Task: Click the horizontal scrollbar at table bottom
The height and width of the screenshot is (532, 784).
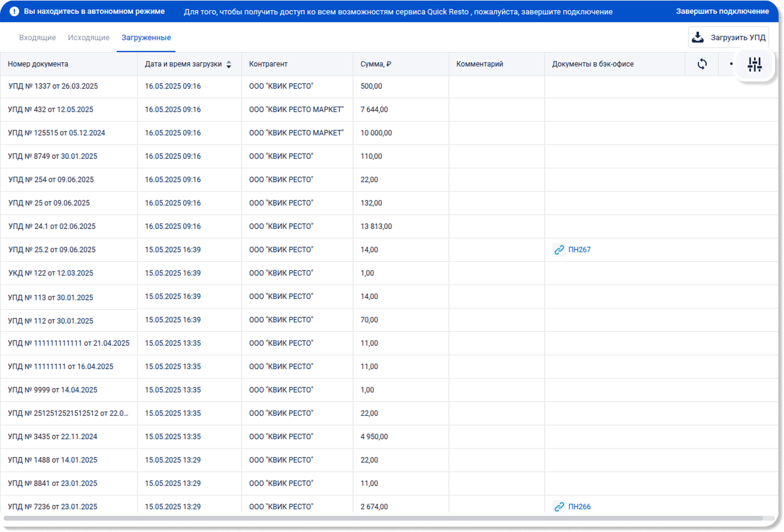Action: 383,518
